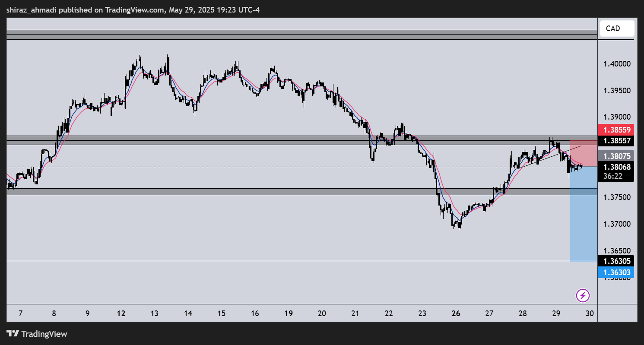Click date label 21 on time axis
The height and width of the screenshot is (345, 644).
355,313
